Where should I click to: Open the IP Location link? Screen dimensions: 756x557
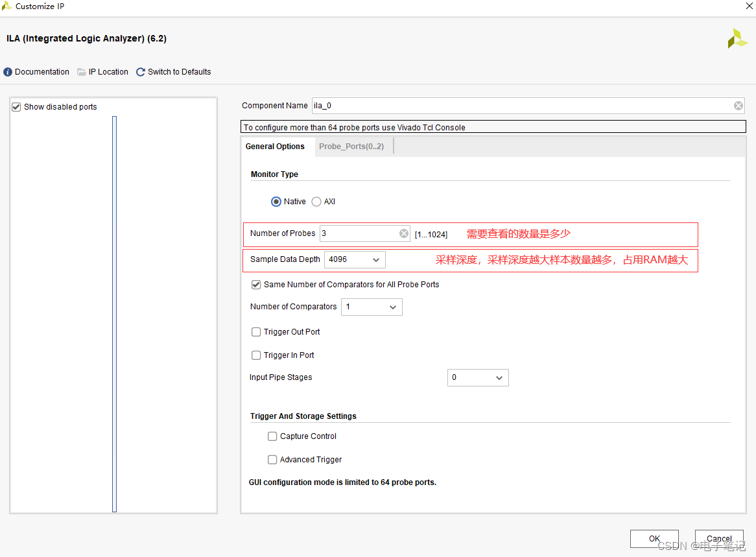coord(108,72)
